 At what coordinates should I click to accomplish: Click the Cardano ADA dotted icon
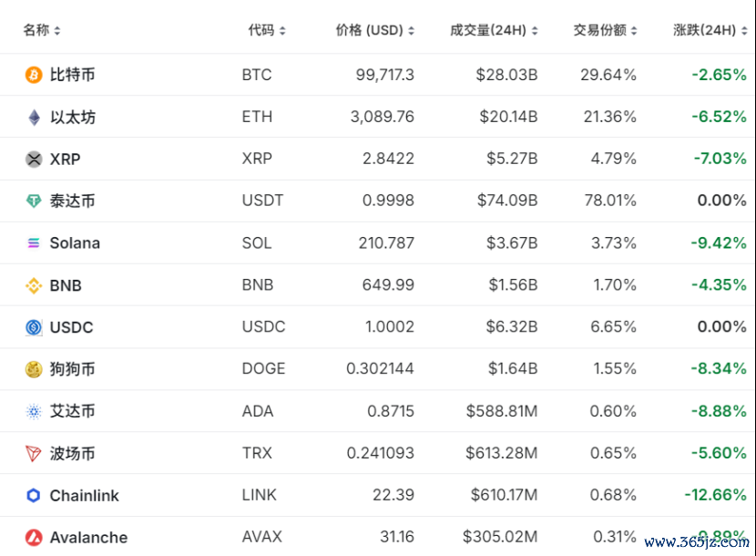[x=34, y=411]
